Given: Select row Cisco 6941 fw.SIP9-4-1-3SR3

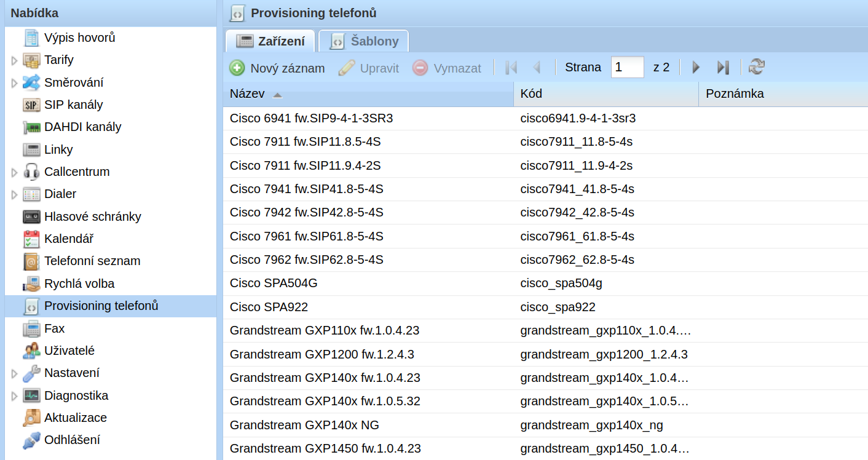Looking at the screenshot, I should (x=545, y=118).
